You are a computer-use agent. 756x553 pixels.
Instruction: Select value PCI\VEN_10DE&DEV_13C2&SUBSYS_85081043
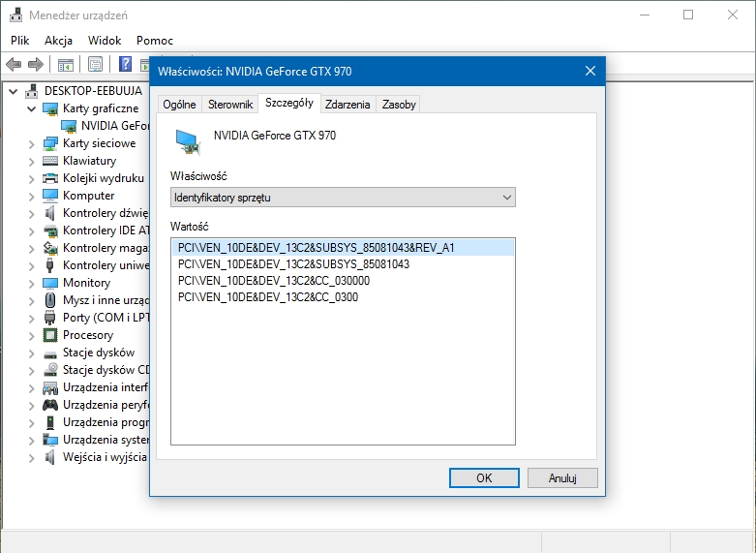pos(293,264)
